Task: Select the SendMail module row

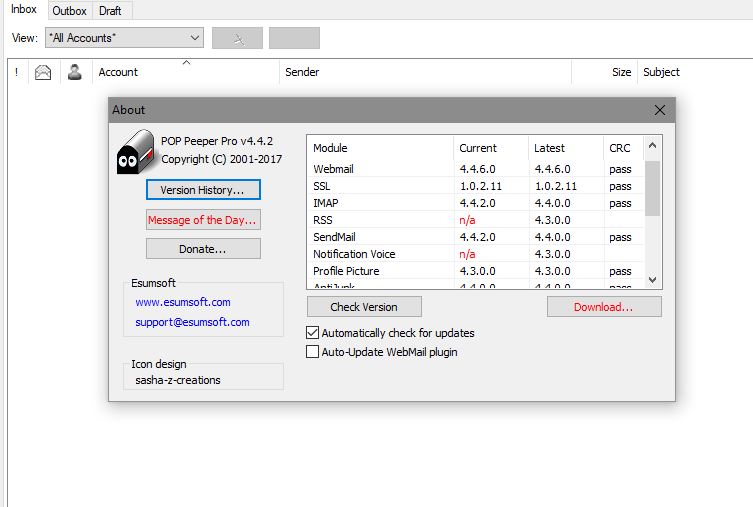Action: pyautogui.click(x=475, y=237)
